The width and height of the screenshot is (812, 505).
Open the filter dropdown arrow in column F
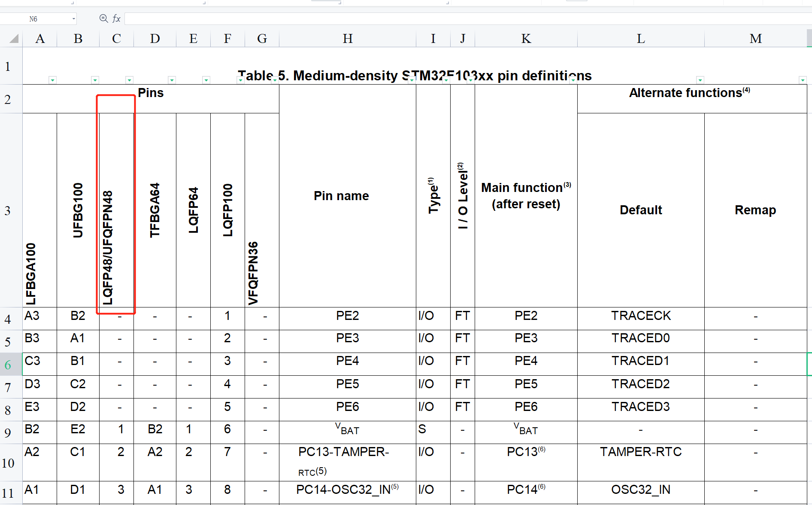[240, 80]
